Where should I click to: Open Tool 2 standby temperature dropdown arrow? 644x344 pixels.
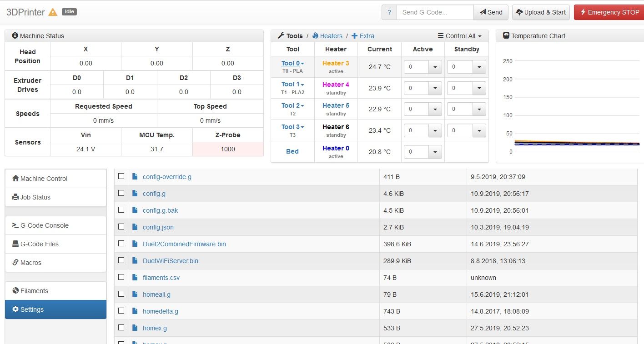click(479, 109)
